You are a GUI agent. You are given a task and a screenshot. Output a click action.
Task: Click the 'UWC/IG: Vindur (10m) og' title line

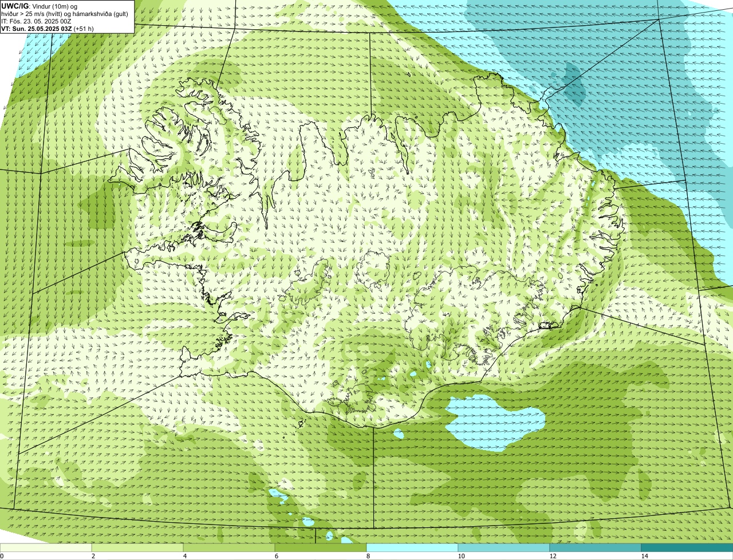click(40, 6)
